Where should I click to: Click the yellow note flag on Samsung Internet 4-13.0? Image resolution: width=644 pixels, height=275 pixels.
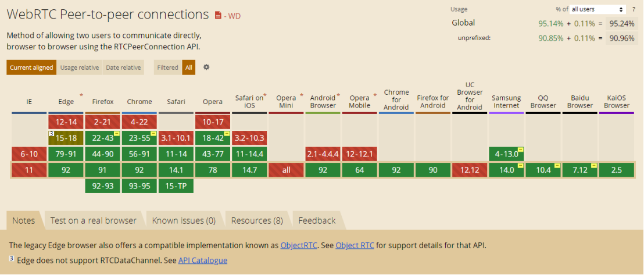click(x=520, y=150)
